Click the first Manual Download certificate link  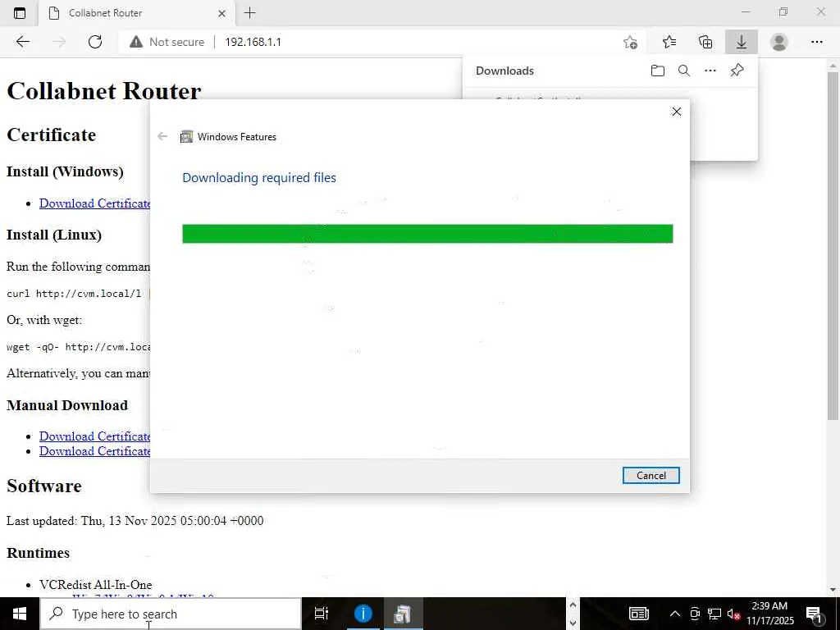point(94,436)
